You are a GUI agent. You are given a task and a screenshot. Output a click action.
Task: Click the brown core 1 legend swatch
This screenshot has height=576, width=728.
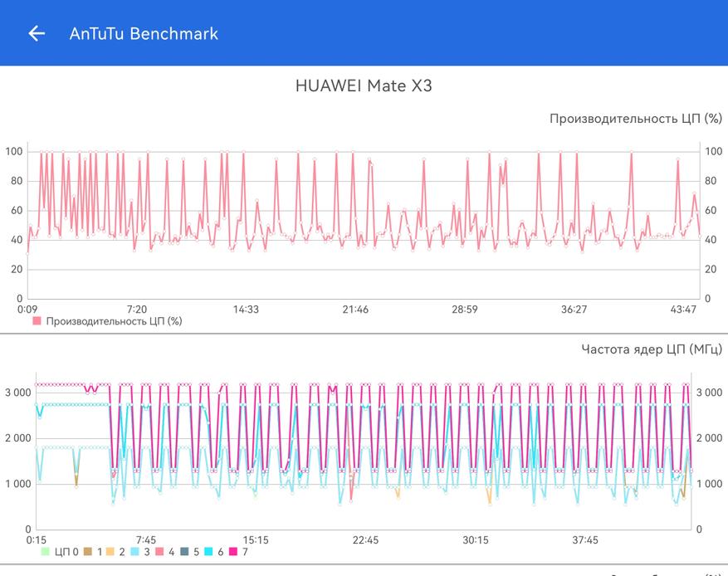[x=87, y=551]
